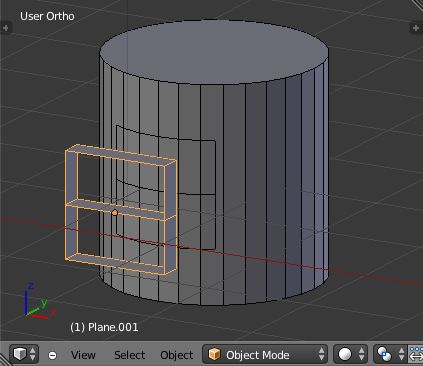Open the viewport shading sphere dropdown

(x=350, y=354)
